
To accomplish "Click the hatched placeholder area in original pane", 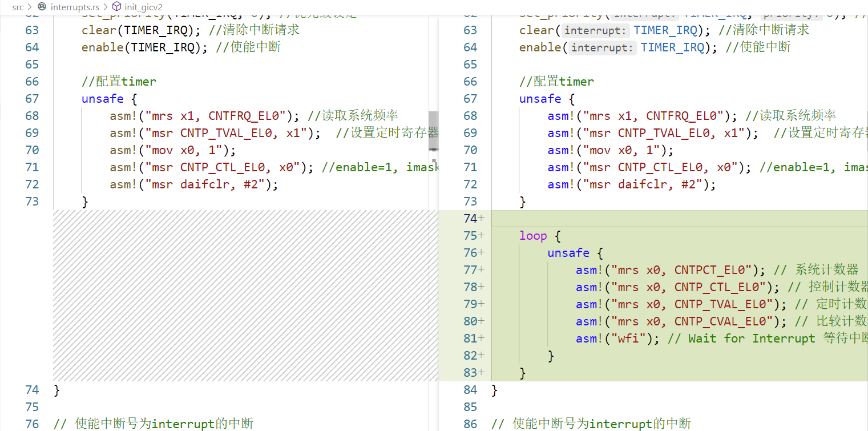I will pyautogui.click(x=240, y=296).
